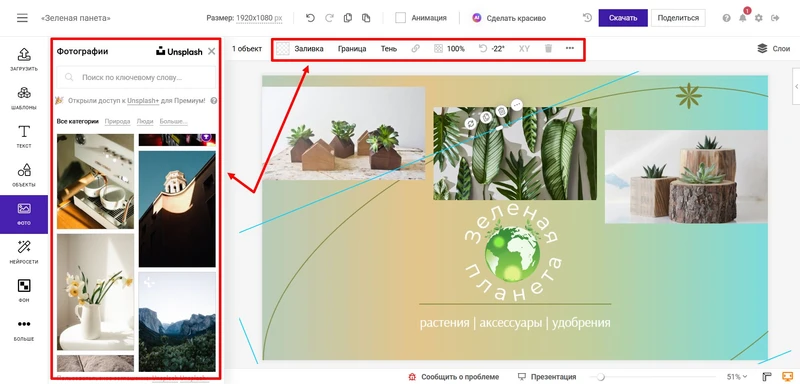Open the version history clock icon
Screen dimensions: 800x384
587,18
